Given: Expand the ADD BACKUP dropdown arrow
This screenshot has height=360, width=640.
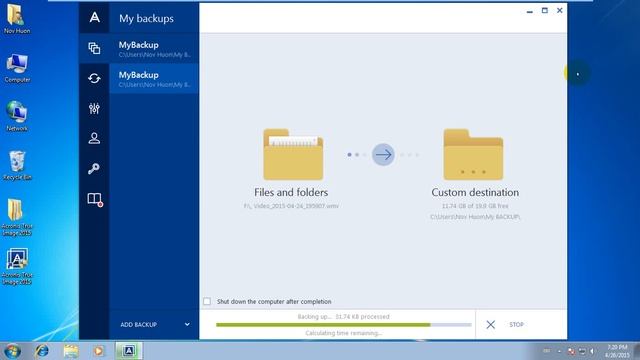Looking at the screenshot, I should (x=187, y=324).
